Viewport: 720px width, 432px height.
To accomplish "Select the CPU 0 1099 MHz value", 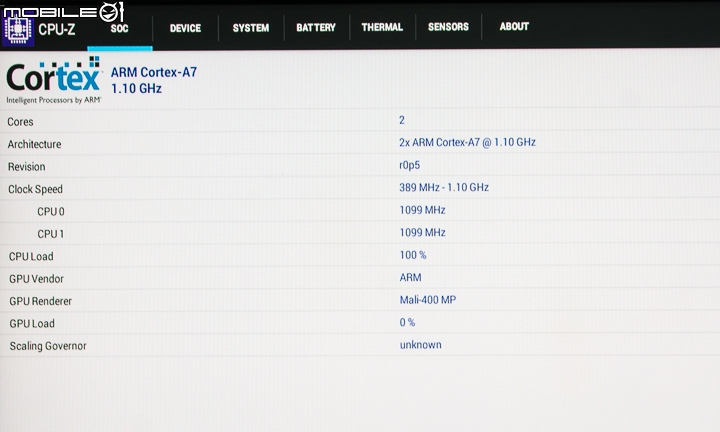I will [422, 210].
